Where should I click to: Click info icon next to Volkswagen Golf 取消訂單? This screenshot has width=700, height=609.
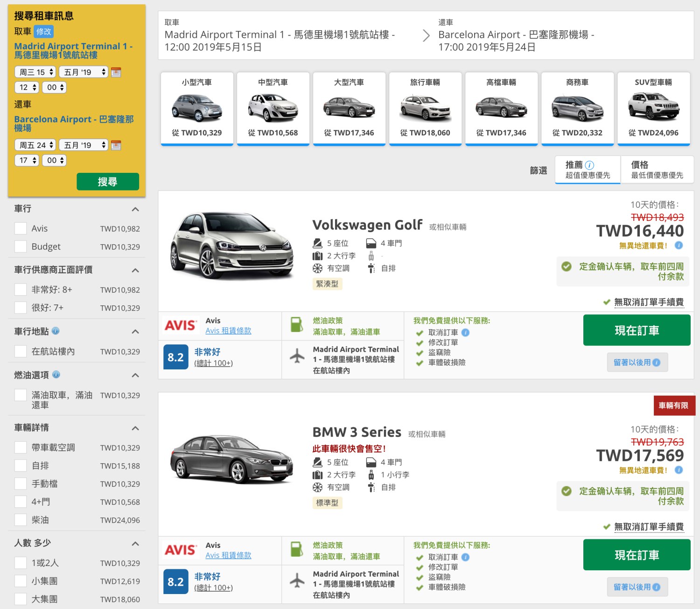pyautogui.click(x=465, y=333)
